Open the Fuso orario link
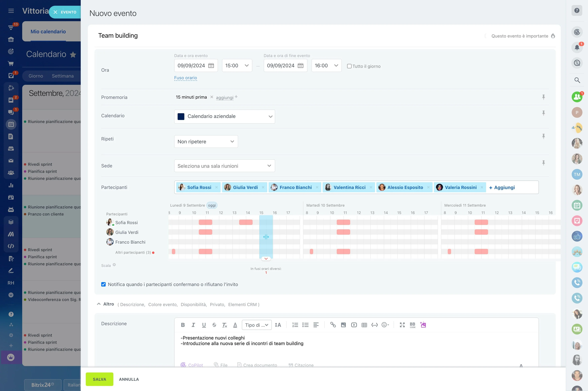This screenshot has width=588, height=391. click(x=186, y=78)
